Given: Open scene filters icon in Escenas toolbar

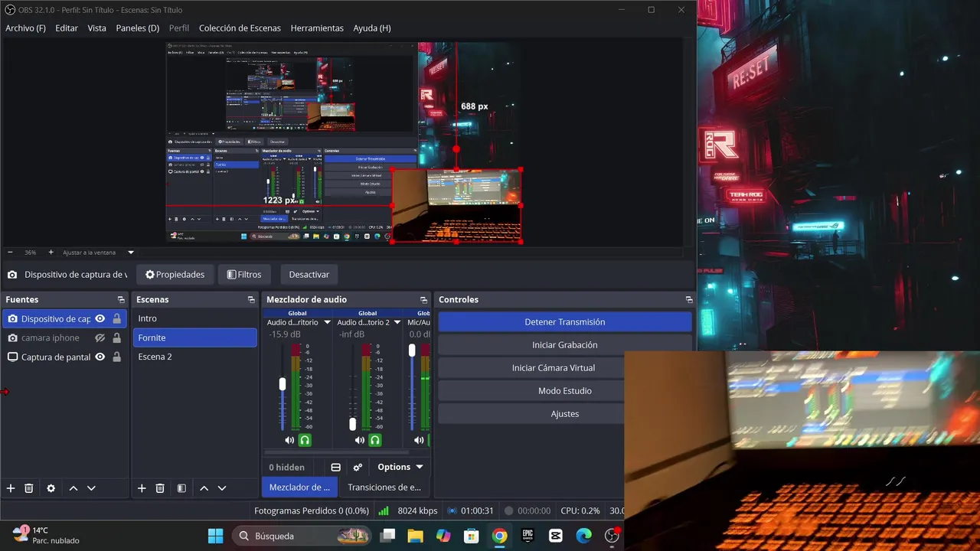Looking at the screenshot, I should (181, 488).
